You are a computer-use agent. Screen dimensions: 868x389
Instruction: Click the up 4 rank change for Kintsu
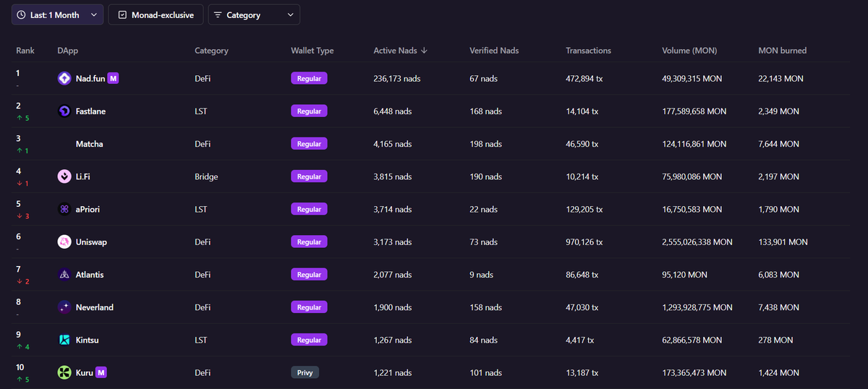coord(22,347)
